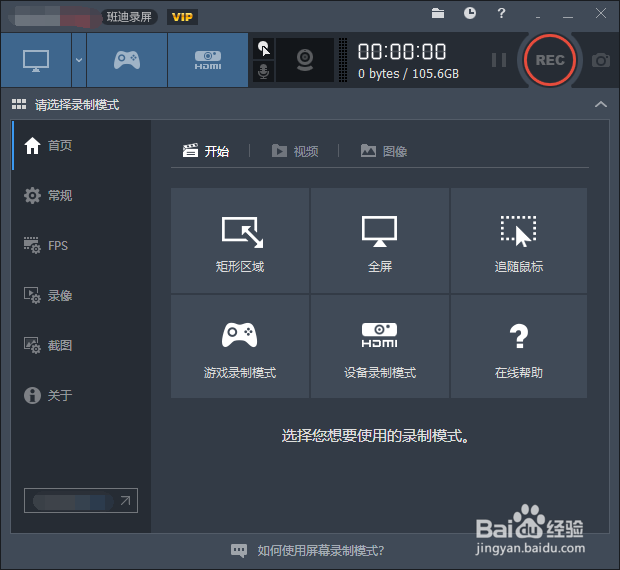Switch to HDMI device recording mode
Screen dimensions: 620x570
coord(208,60)
